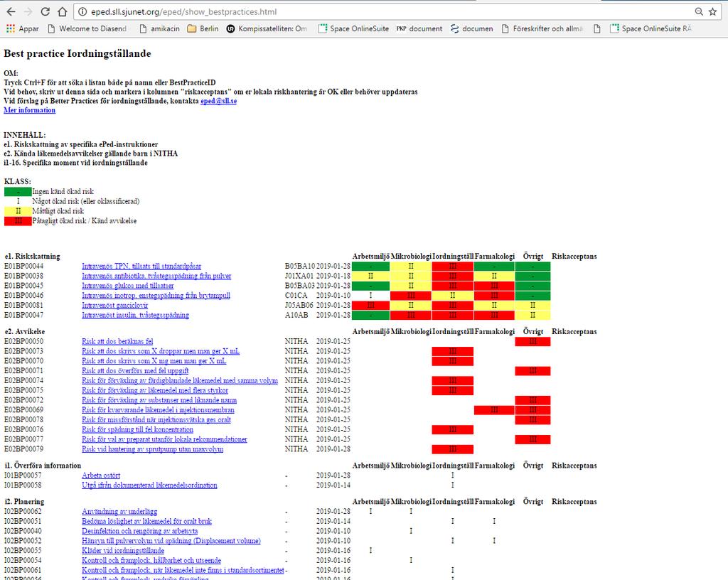The width and height of the screenshot is (728, 580).
Task: Click red class III legend swatch
Action: point(18,221)
